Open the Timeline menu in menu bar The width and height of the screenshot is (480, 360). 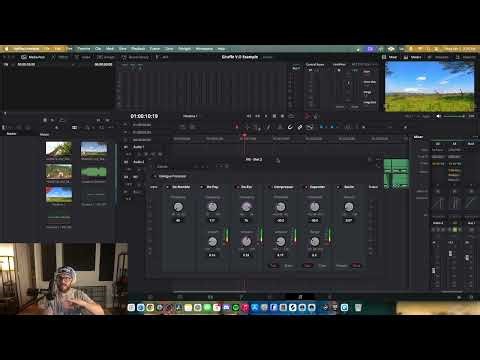click(84, 49)
